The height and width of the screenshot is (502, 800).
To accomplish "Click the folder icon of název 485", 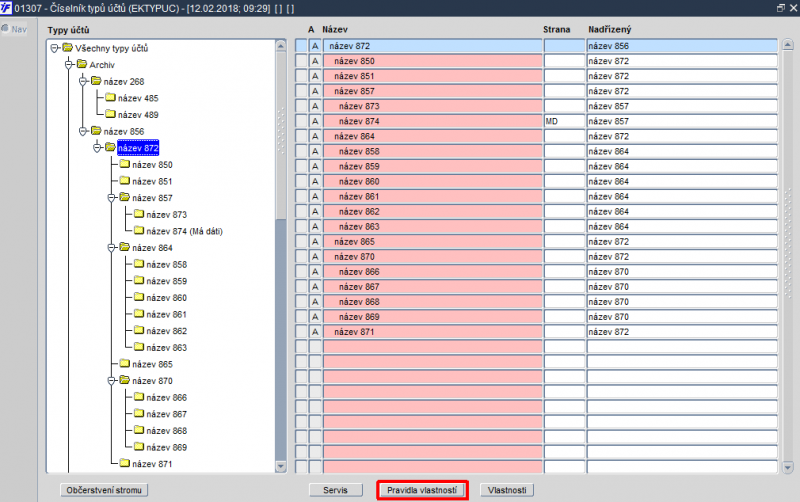I will pos(111,97).
